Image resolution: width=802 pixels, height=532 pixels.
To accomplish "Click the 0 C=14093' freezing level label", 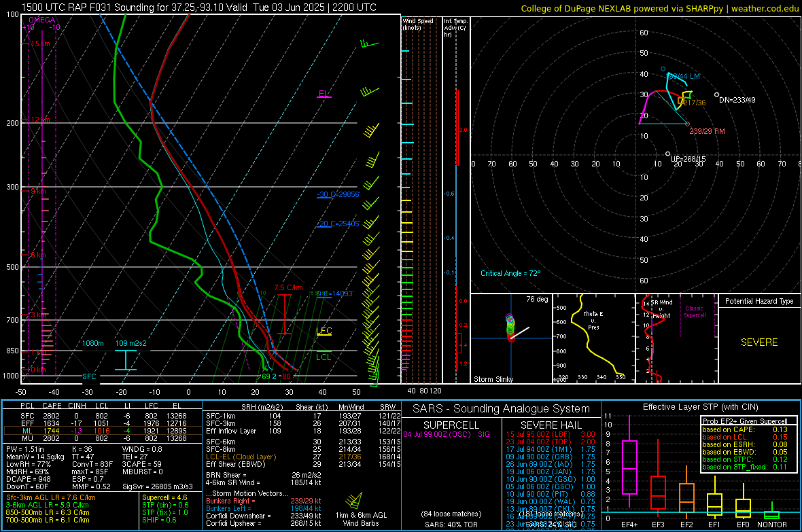I will [335, 294].
